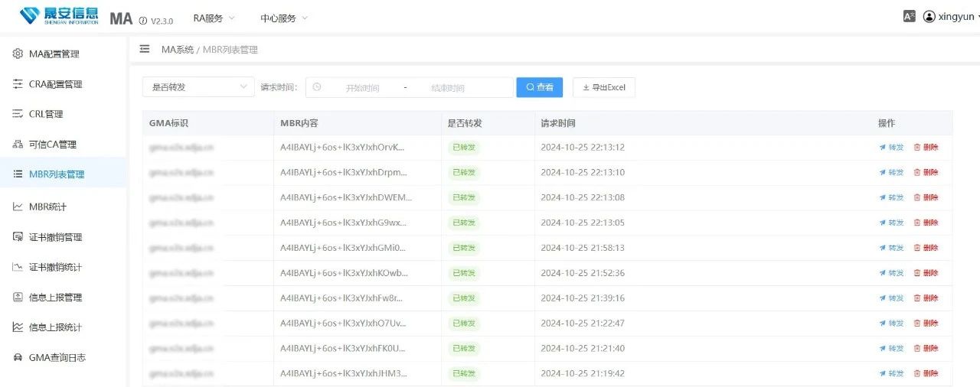Click the 开始时间 start date field
Image resolution: width=980 pixels, height=387 pixels.
[362, 88]
